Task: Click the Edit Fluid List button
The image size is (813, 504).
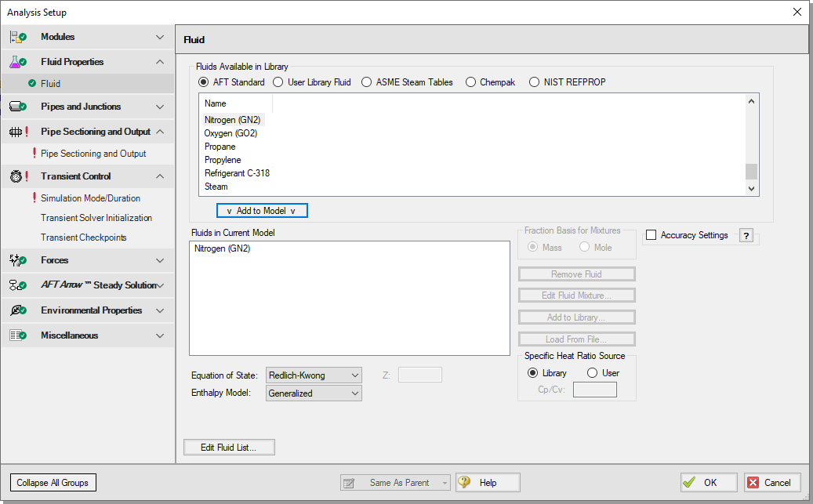Action: point(229,448)
